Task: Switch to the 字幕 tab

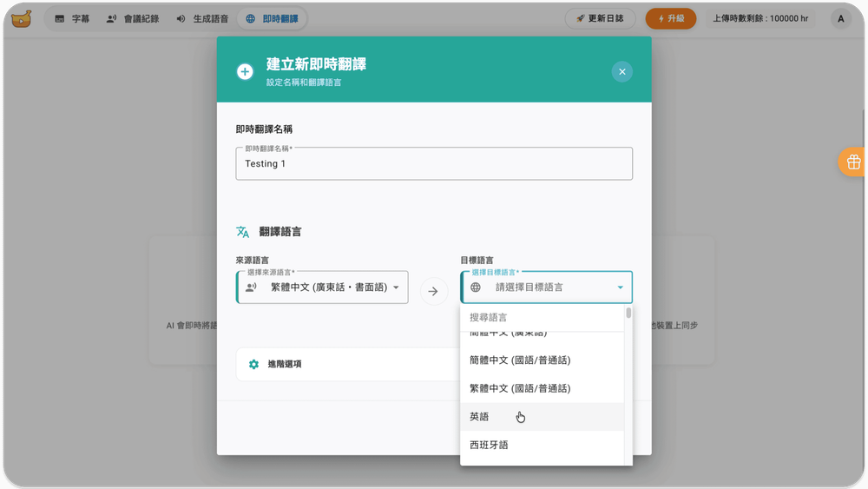Action: 72,18
